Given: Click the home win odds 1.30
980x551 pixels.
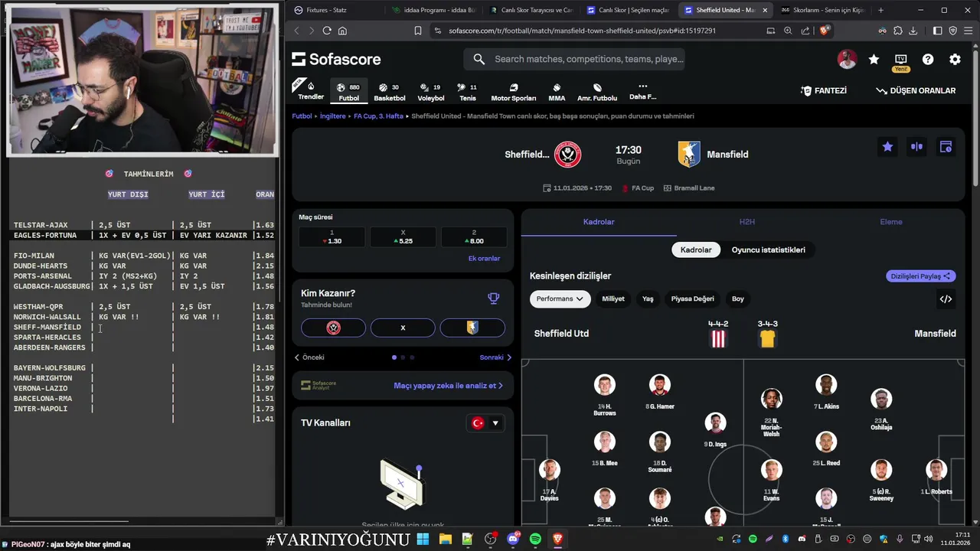Looking at the screenshot, I should 332,236.
